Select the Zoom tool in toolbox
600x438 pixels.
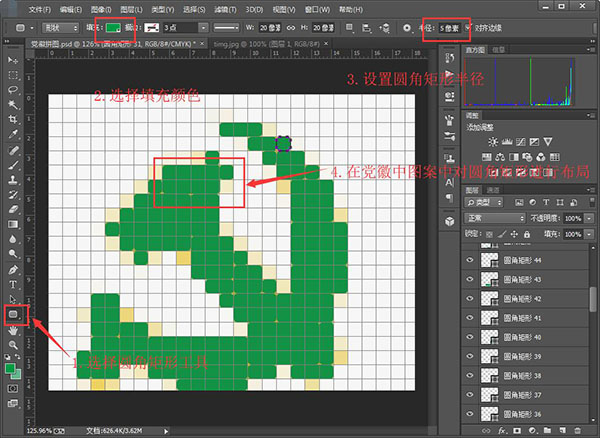coord(13,345)
